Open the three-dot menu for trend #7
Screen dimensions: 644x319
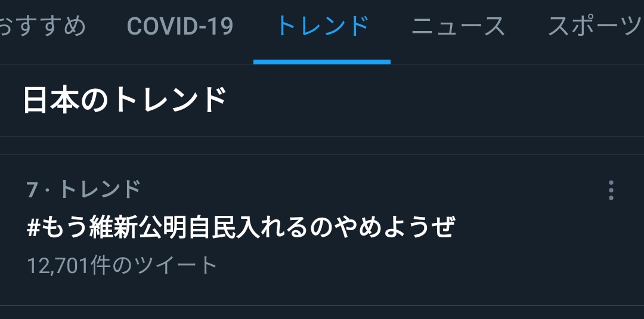click(x=611, y=190)
